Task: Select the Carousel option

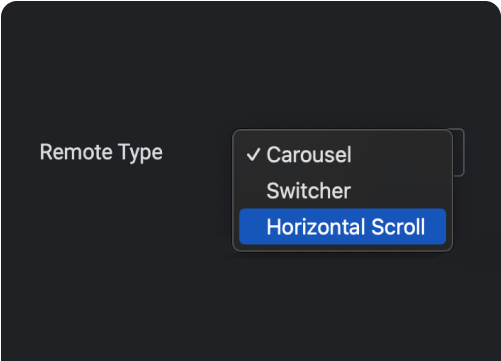Action: tap(342, 155)
